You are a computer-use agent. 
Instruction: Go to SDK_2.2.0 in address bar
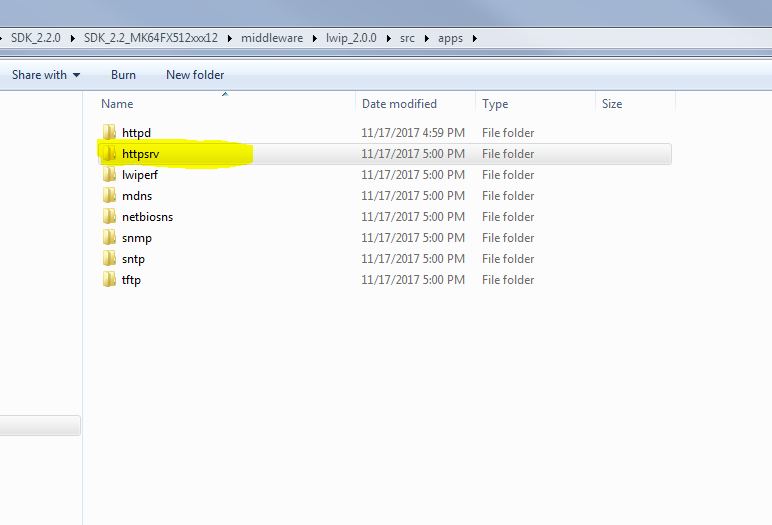pos(35,38)
